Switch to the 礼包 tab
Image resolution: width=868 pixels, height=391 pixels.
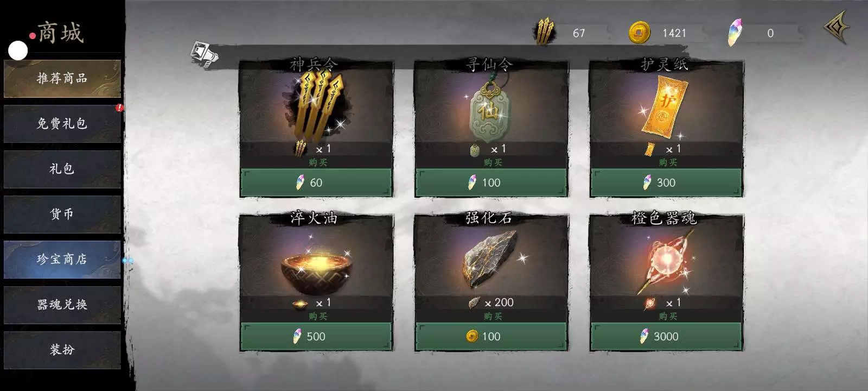point(62,169)
